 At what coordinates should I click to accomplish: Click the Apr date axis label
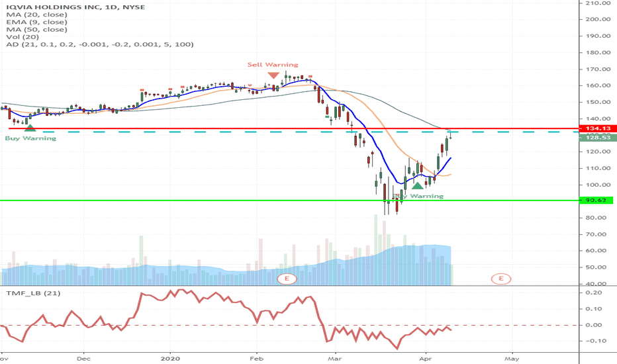point(426,359)
